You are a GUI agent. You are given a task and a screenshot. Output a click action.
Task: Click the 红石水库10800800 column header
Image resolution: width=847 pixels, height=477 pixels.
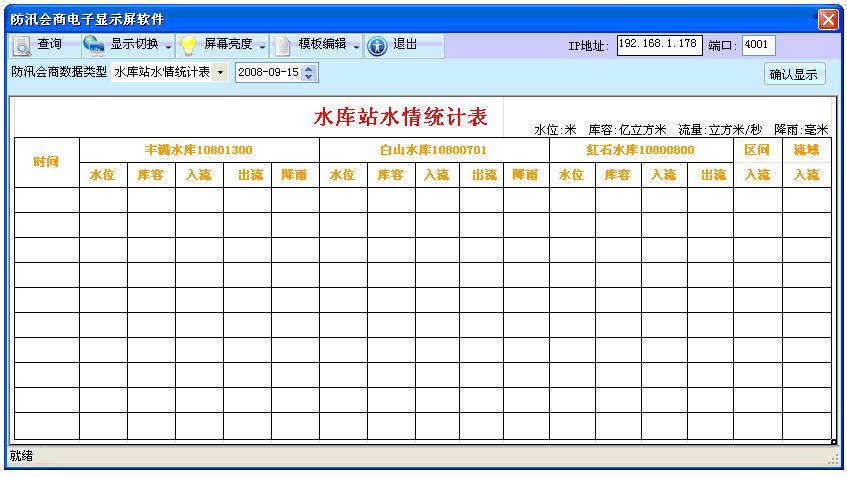coord(640,150)
